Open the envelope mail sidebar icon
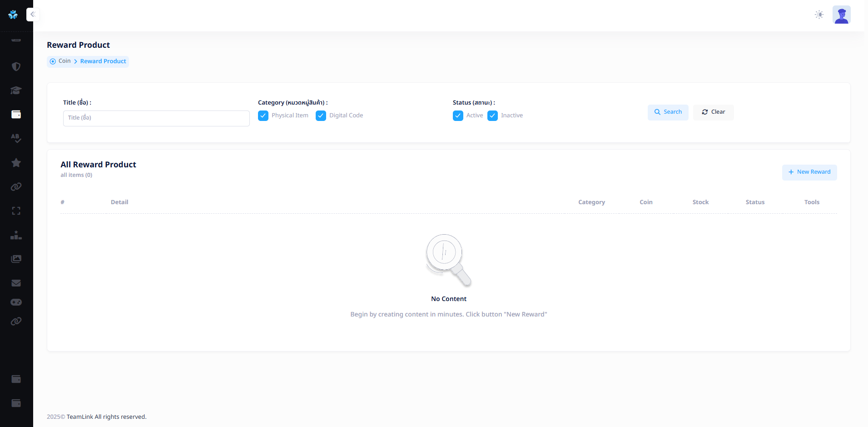 click(x=16, y=283)
